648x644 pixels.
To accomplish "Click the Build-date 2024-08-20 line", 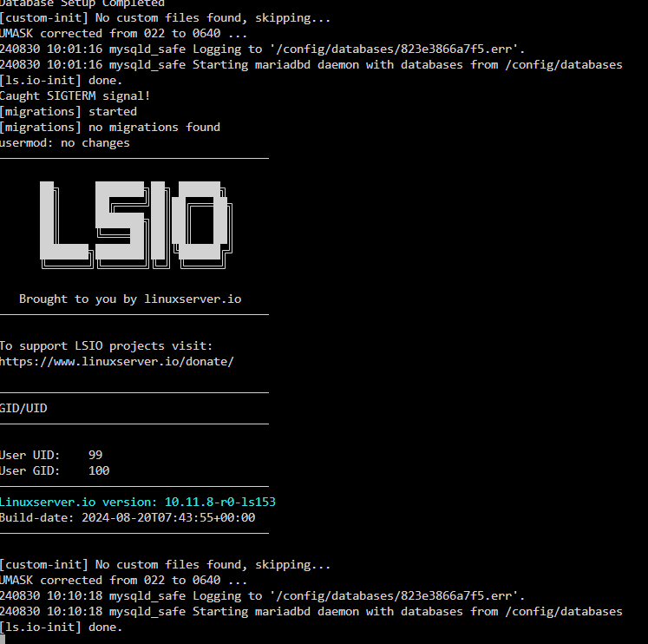I will pyautogui.click(x=128, y=517).
